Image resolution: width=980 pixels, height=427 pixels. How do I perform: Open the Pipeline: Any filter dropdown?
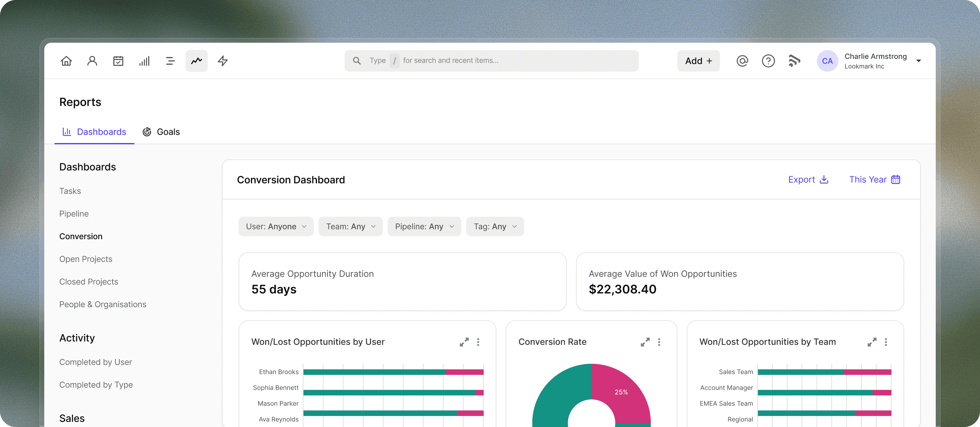pos(424,226)
